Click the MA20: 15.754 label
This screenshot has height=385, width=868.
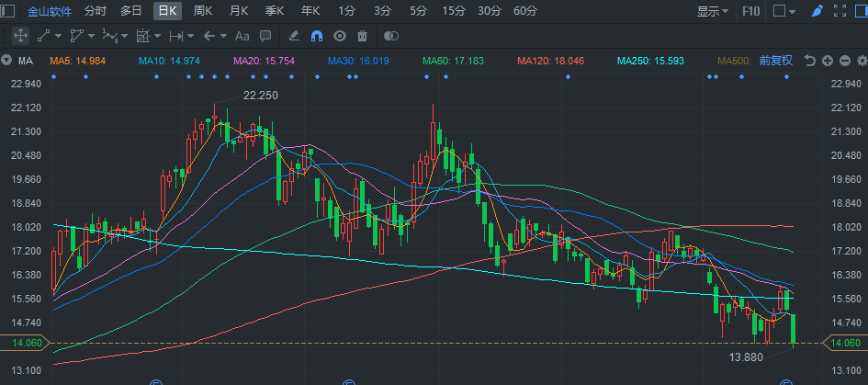[x=265, y=61]
